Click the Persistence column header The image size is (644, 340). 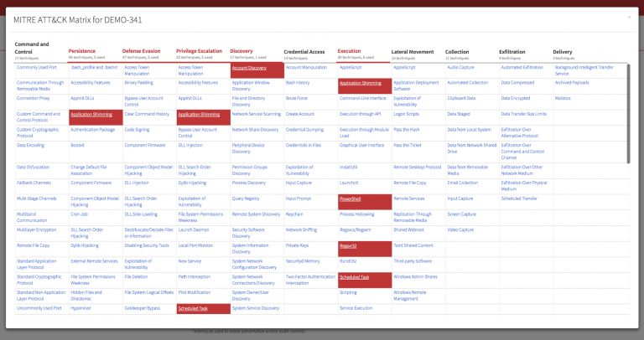pos(82,51)
